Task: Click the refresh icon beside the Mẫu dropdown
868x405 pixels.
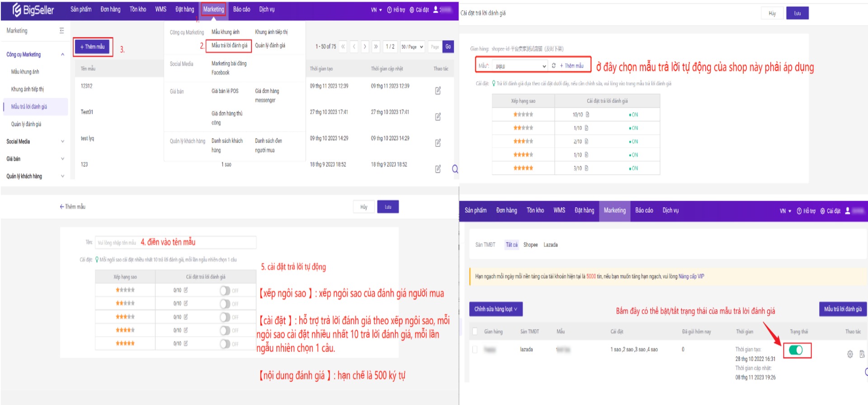Action: tap(554, 66)
